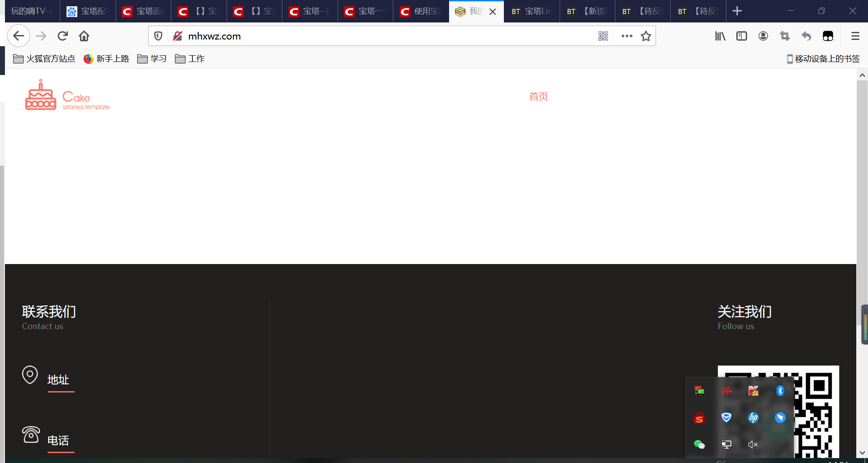Open the Firefox hamburger menu

pyautogui.click(x=855, y=36)
